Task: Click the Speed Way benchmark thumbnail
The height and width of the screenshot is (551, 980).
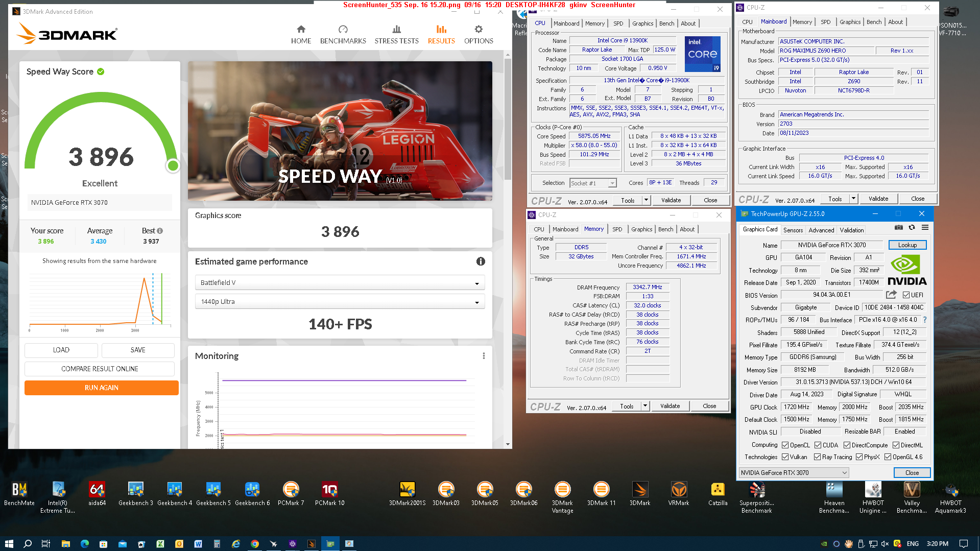Action: [340, 131]
